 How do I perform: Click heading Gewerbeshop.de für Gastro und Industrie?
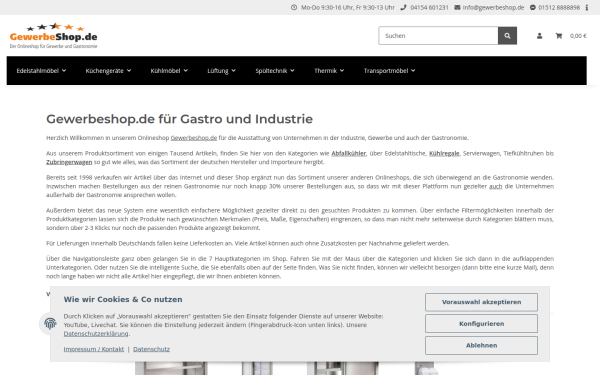coord(179,119)
